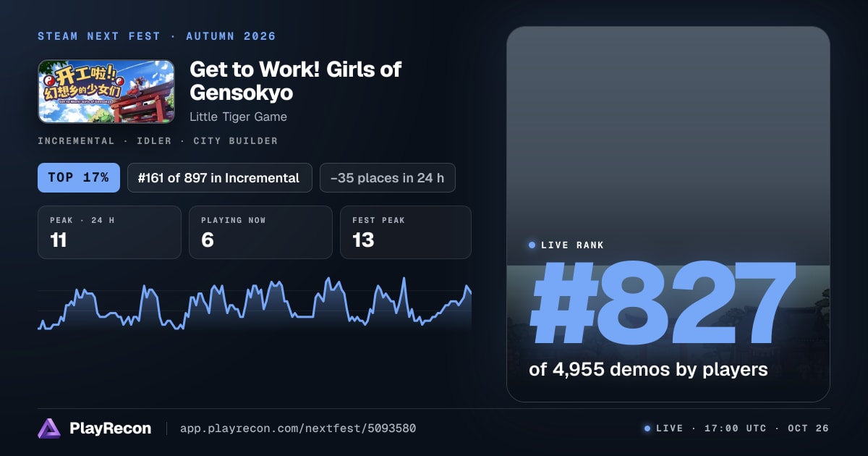Click the blue Live Rank indicator dot
The width and height of the screenshot is (868, 456).
click(532, 245)
